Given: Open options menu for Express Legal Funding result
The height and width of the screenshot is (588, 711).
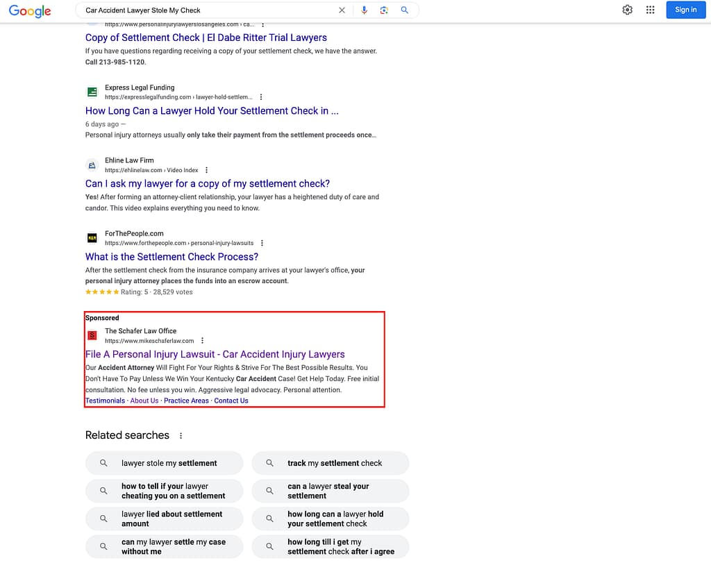Looking at the screenshot, I should pyautogui.click(x=261, y=97).
